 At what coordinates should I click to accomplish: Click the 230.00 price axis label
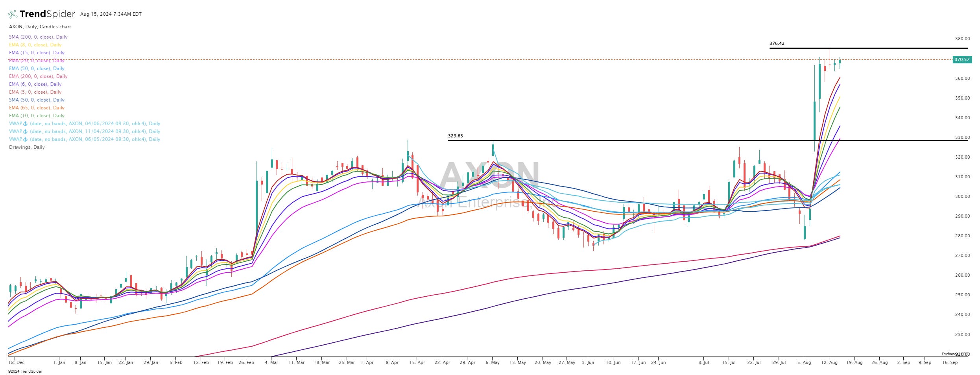(x=962, y=334)
